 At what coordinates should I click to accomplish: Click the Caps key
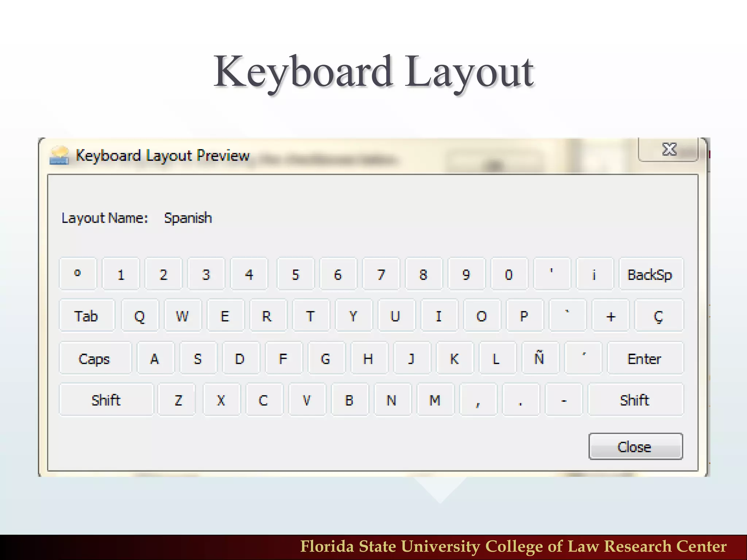click(95, 358)
